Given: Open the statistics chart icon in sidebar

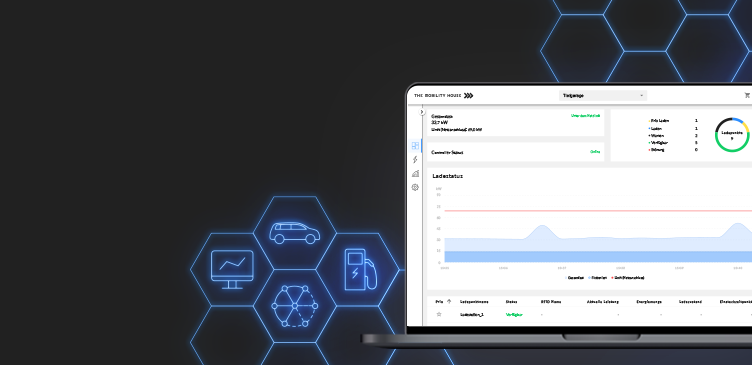Looking at the screenshot, I should point(415,174).
